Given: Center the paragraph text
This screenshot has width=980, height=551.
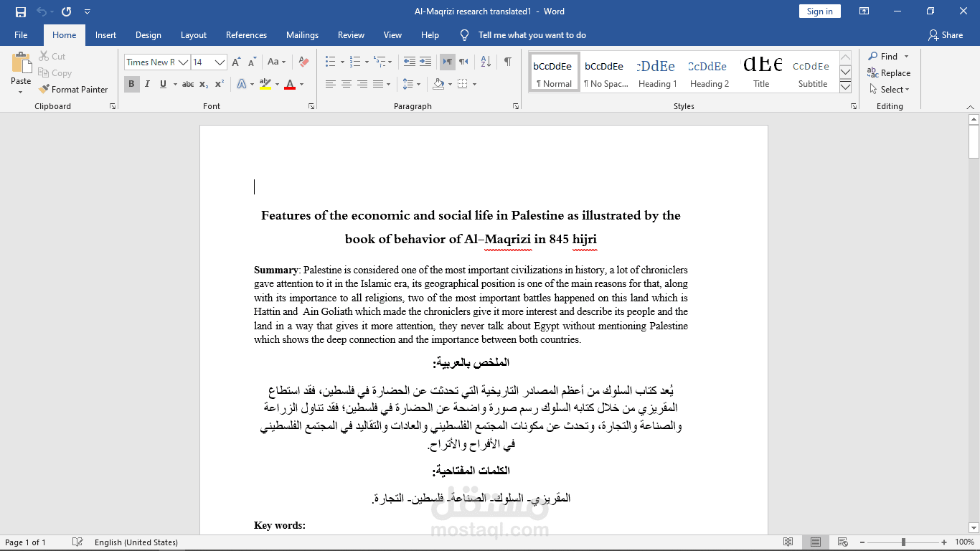Looking at the screenshot, I should (x=346, y=84).
